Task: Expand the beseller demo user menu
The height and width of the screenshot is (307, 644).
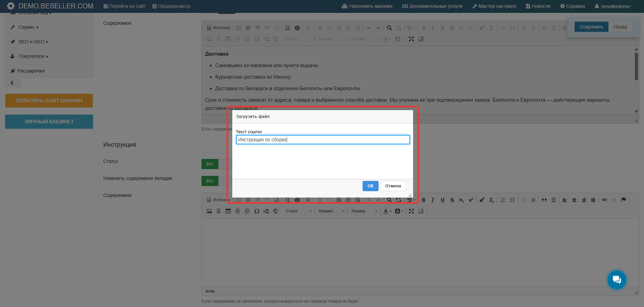Action: click(614, 6)
